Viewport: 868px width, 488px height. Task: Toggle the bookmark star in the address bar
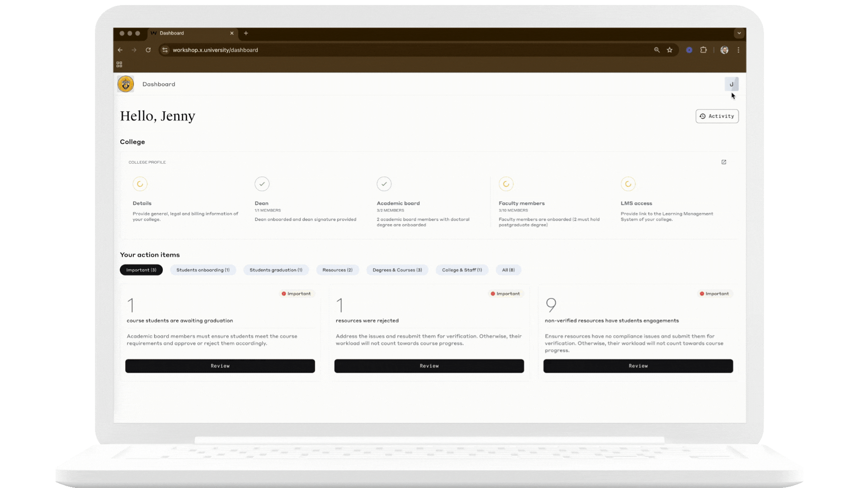click(x=670, y=50)
